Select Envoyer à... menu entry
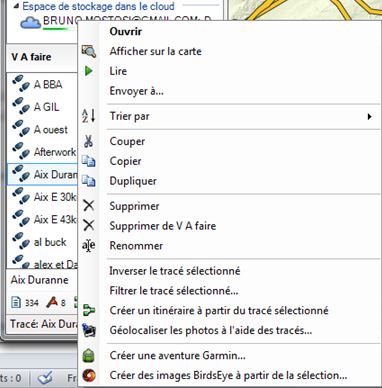382x388 pixels. point(136,91)
